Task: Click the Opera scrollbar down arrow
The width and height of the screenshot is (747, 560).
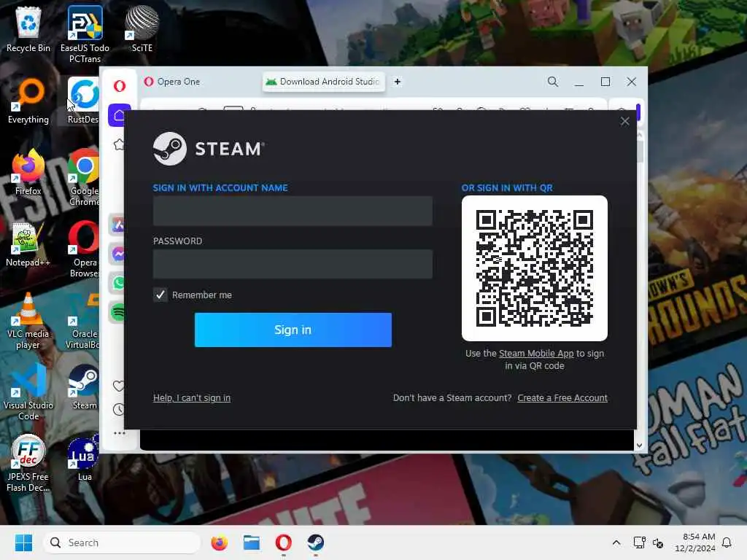Action: (639, 446)
